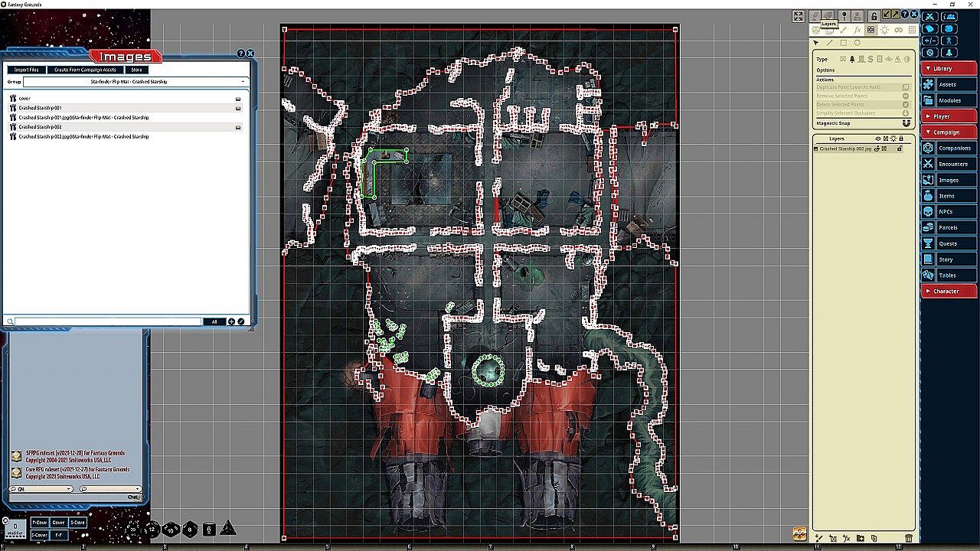Open the Parcels sidebar item
Viewport: 980px width, 551px height.
[x=949, y=227]
